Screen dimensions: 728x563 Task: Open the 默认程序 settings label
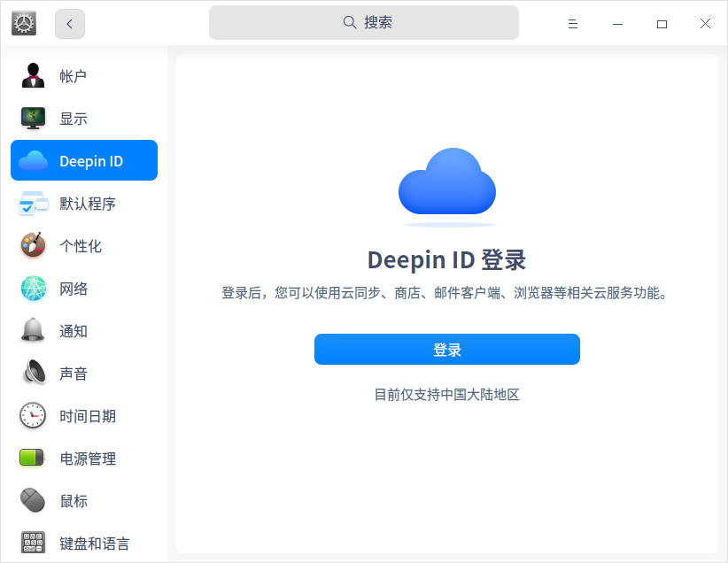[88, 204]
